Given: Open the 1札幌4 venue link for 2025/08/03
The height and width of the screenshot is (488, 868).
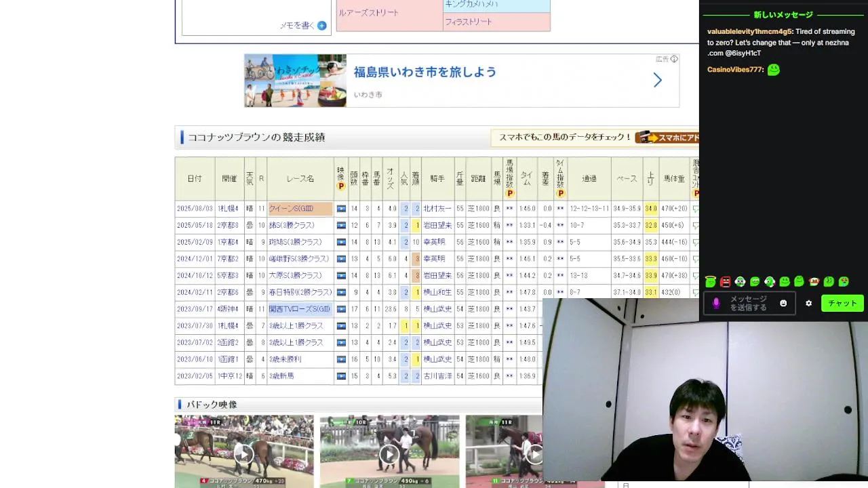Looking at the screenshot, I should (x=228, y=209).
